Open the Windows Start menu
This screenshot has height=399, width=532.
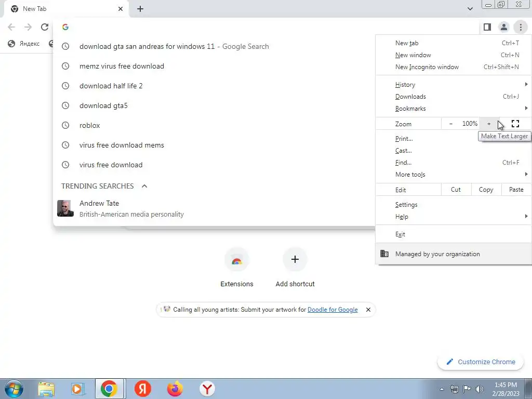coord(14,389)
